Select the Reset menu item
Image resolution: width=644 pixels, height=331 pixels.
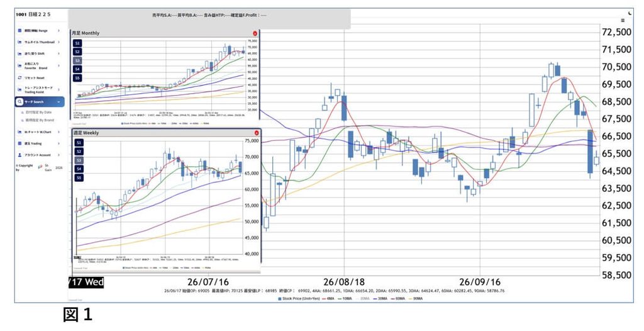39,77
